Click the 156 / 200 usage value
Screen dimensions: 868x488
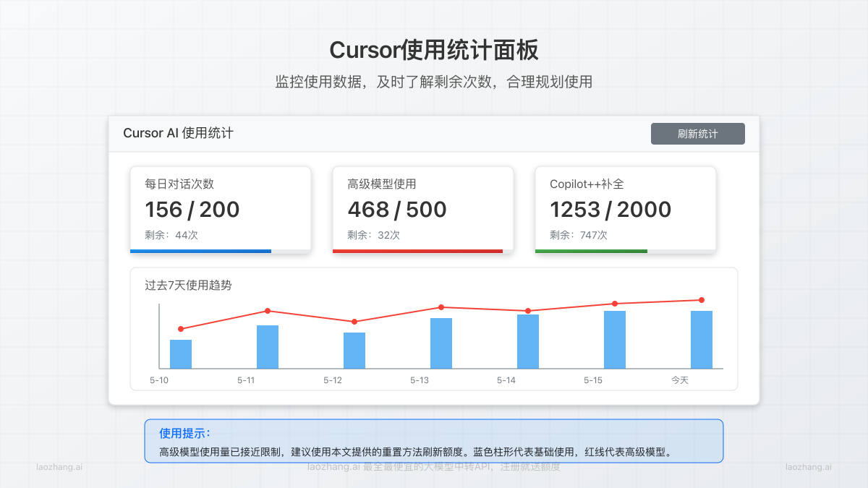tap(192, 210)
